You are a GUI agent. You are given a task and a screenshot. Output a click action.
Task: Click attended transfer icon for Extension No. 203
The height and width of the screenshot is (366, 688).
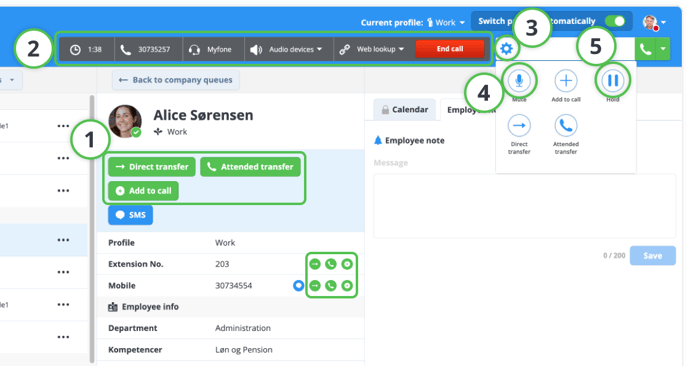pos(331,264)
